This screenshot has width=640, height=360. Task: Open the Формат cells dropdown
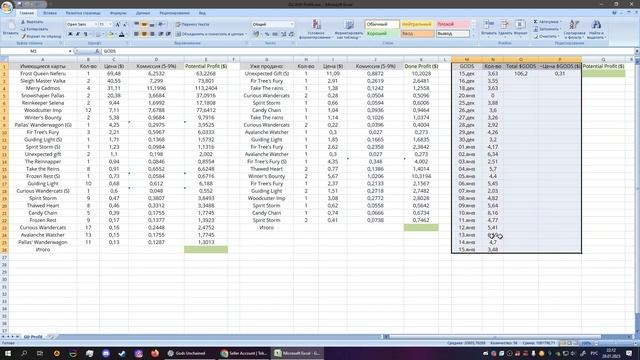520,29
